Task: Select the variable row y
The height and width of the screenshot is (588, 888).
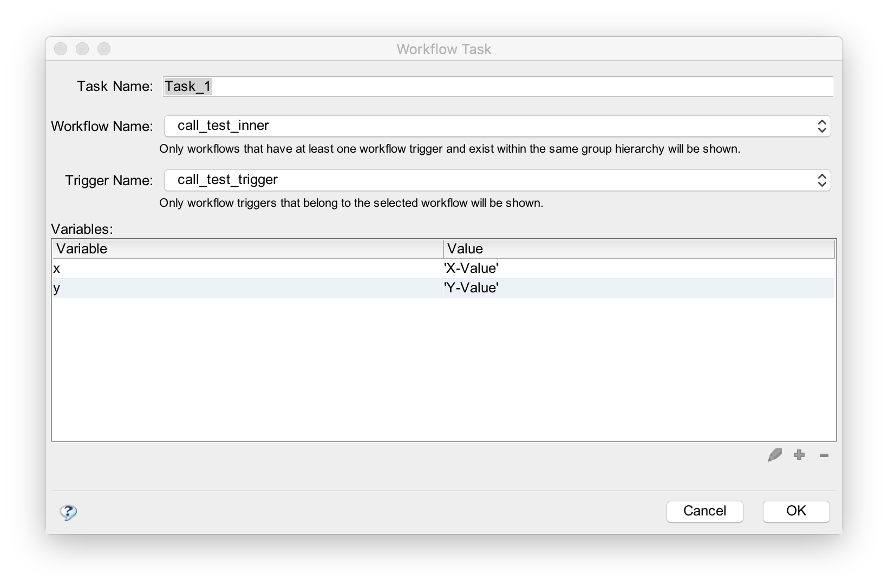Action: coord(217,288)
